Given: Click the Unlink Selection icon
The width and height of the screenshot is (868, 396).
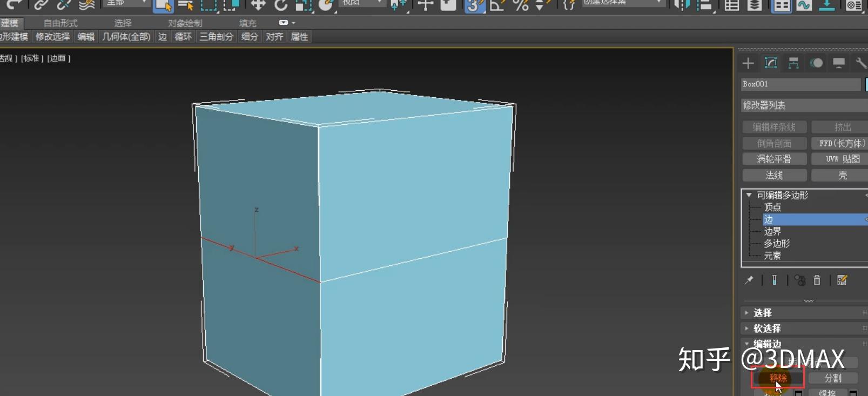Looking at the screenshot, I should (x=64, y=4).
